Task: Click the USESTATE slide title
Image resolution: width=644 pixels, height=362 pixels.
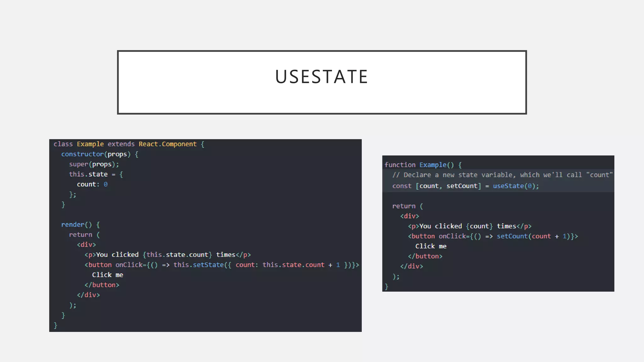Action: pyautogui.click(x=321, y=77)
